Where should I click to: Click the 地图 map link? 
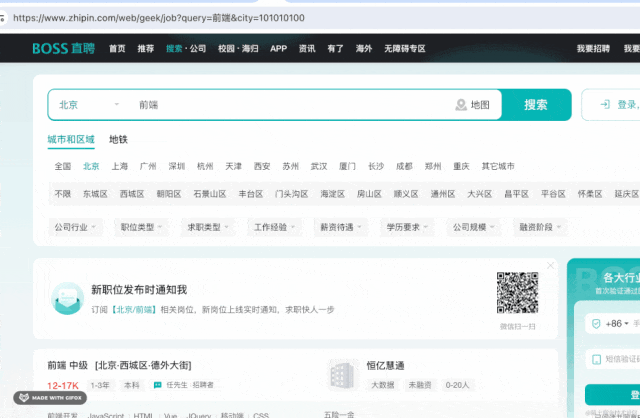480,105
